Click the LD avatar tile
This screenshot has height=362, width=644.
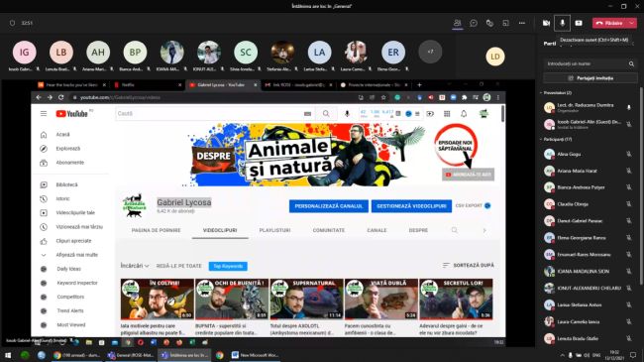[x=495, y=57]
